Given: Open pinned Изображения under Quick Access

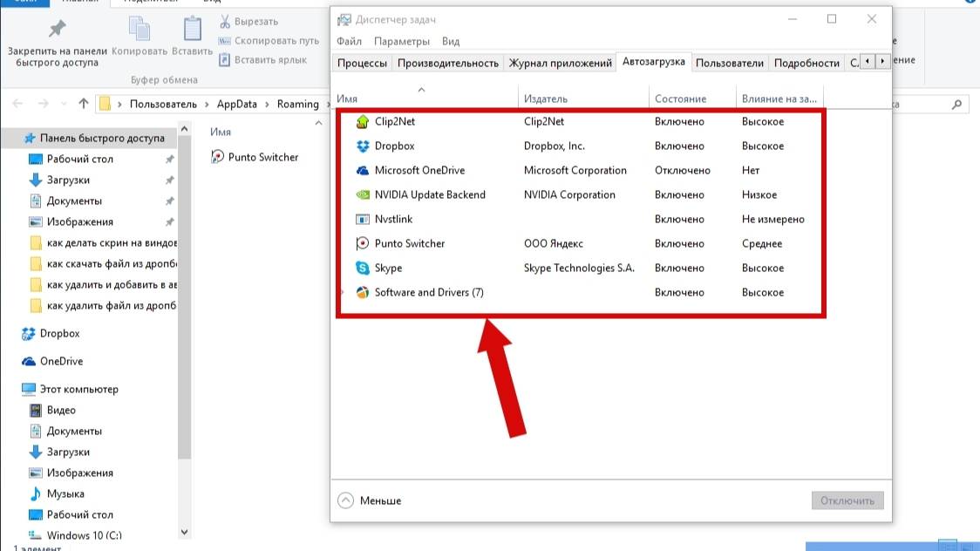Looking at the screenshot, I should coord(71,221).
